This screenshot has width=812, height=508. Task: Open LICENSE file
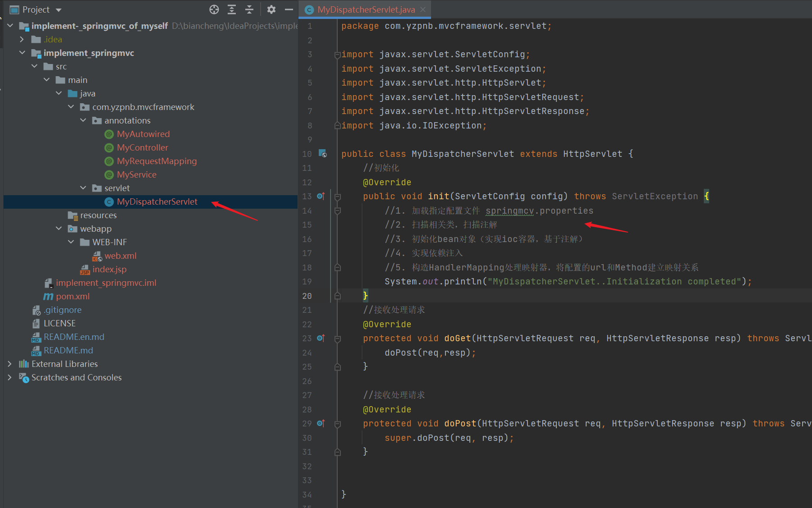point(60,323)
